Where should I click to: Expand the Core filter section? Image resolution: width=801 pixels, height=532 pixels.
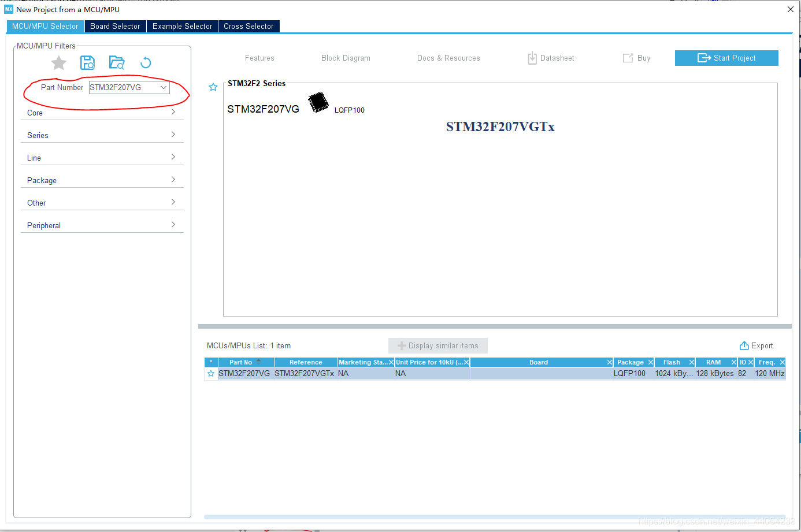(x=102, y=113)
